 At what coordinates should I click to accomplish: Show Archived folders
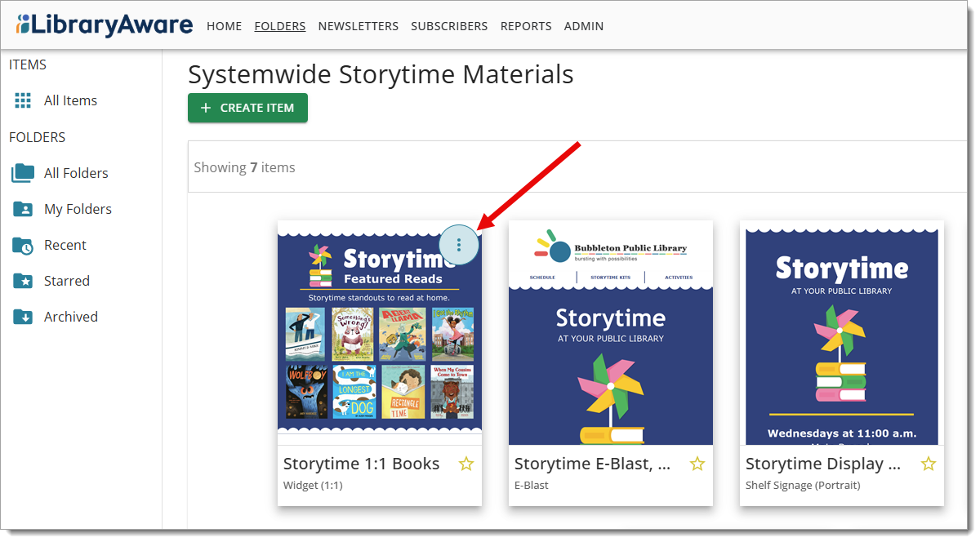point(71,317)
